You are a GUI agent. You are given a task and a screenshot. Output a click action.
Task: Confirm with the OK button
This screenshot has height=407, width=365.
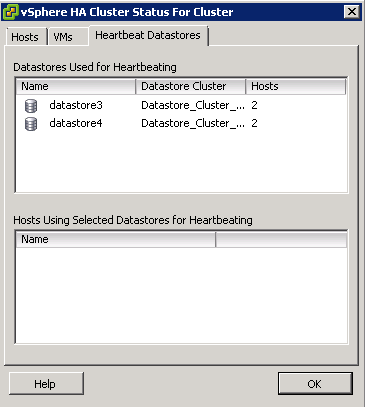[315, 384]
